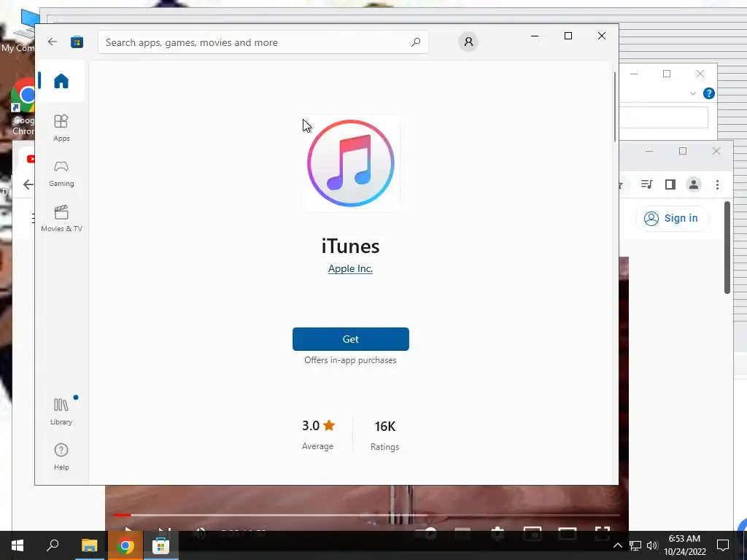Click the iTunes app logo
747x560 pixels.
[x=351, y=163]
